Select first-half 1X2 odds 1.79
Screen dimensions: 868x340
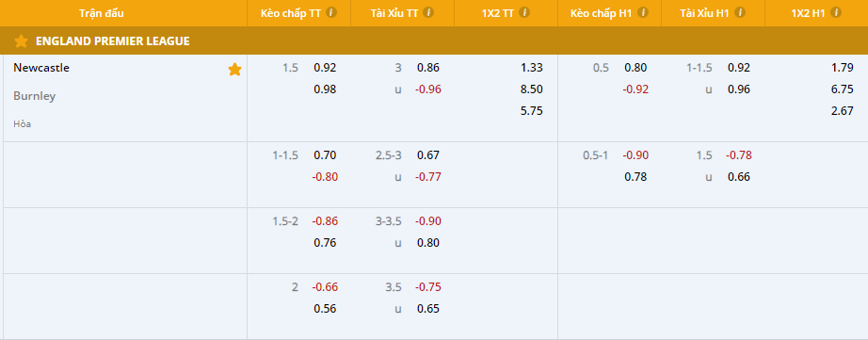(842, 68)
